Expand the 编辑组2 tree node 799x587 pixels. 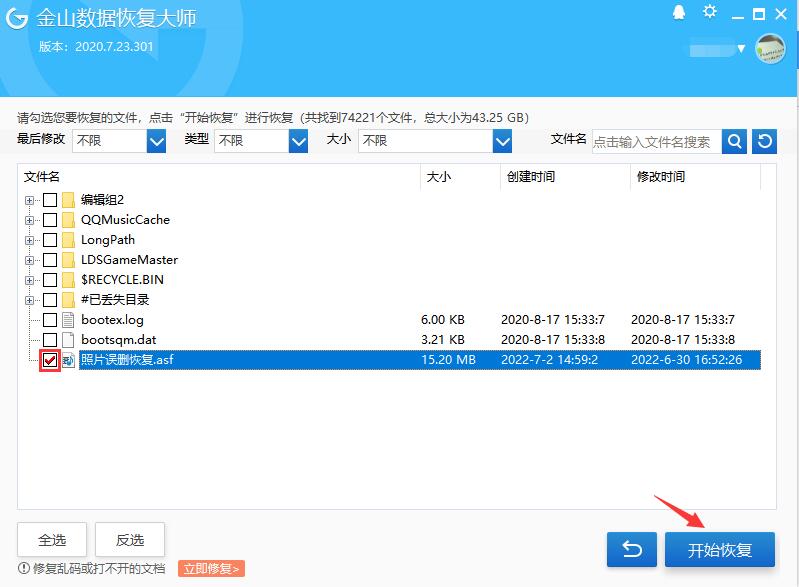coord(29,200)
